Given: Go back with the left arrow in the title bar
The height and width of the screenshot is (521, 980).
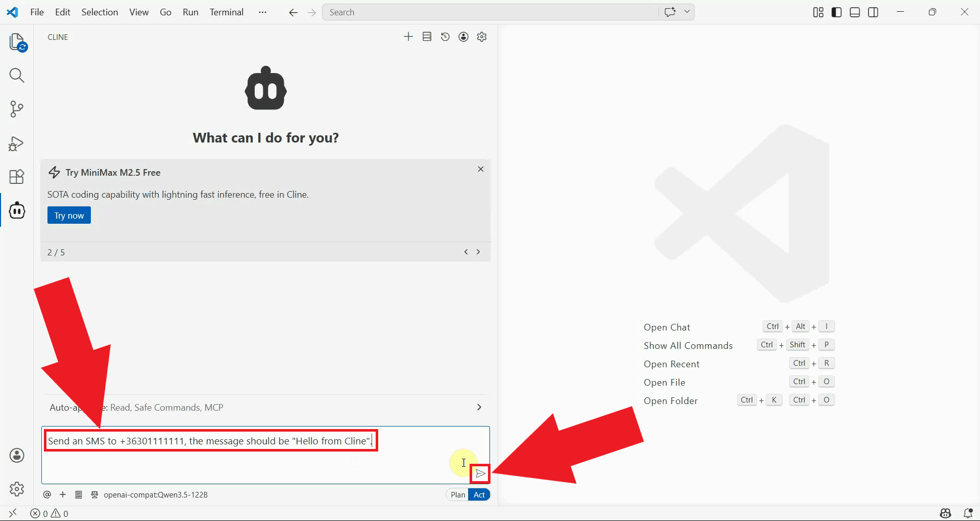Looking at the screenshot, I should pyautogui.click(x=293, y=12).
